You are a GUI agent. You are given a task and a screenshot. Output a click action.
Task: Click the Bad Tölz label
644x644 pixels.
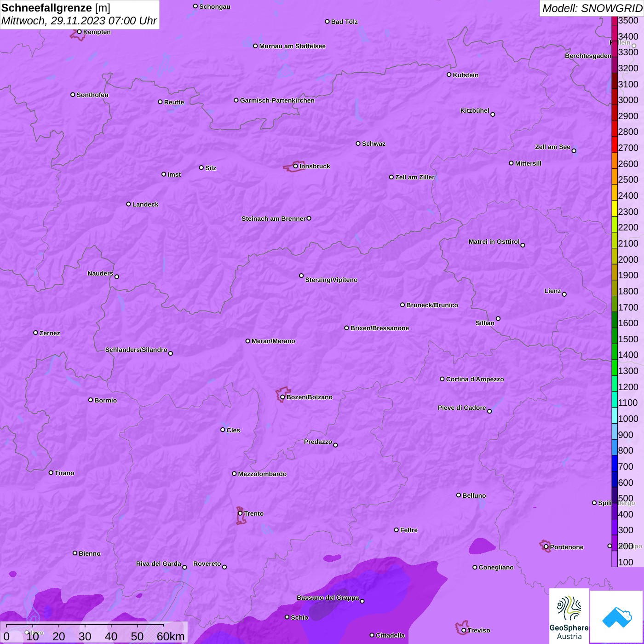tap(344, 22)
